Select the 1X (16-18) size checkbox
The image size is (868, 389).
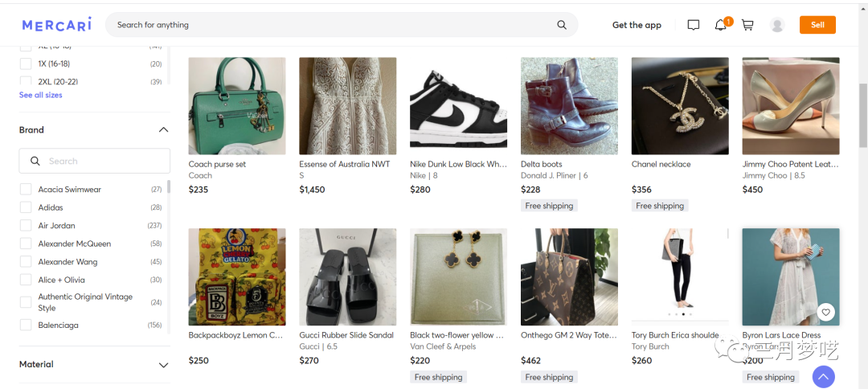[26, 63]
